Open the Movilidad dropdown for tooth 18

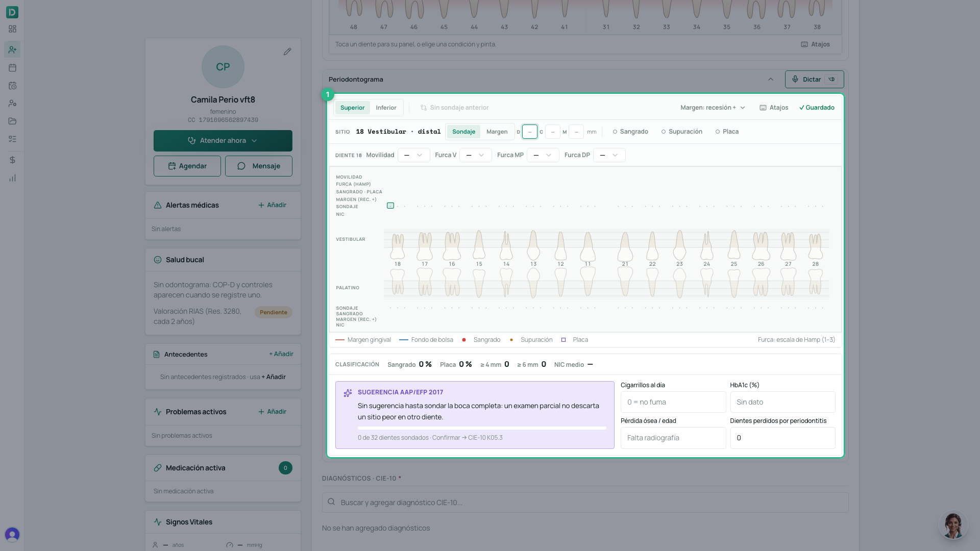coord(413,155)
